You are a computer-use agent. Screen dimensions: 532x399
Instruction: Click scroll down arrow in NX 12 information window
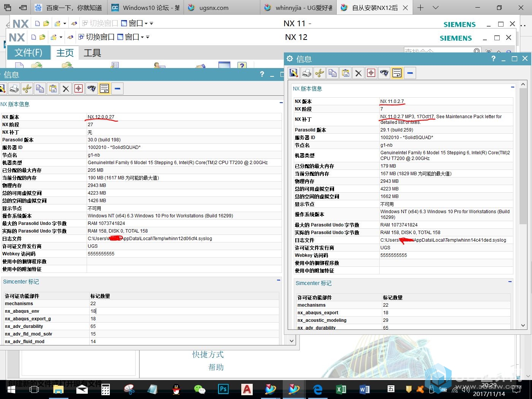coord(292,341)
